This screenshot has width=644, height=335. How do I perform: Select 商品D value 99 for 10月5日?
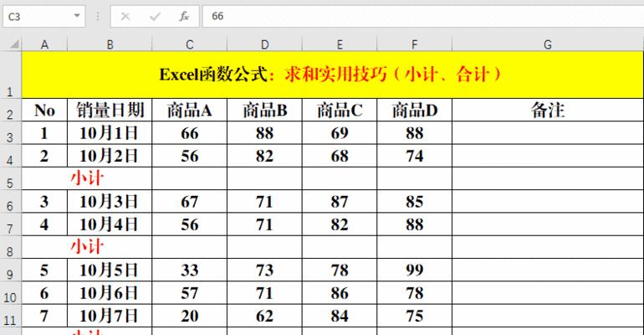click(414, 270)
